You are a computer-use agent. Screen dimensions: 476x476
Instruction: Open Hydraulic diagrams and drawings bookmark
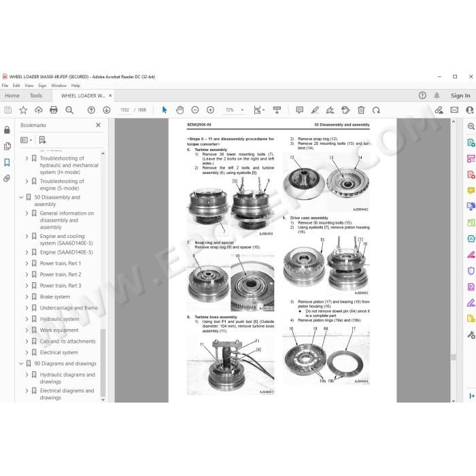click(67, 378)
